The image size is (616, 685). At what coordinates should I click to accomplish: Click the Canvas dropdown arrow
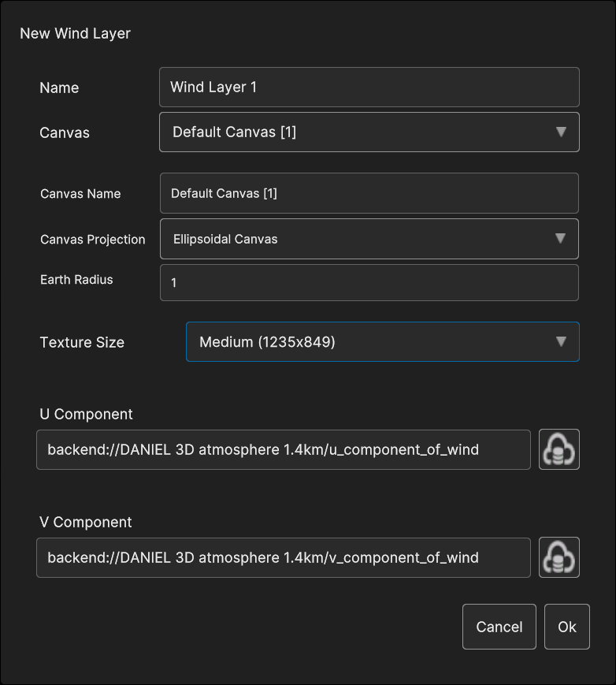(561, 132)
